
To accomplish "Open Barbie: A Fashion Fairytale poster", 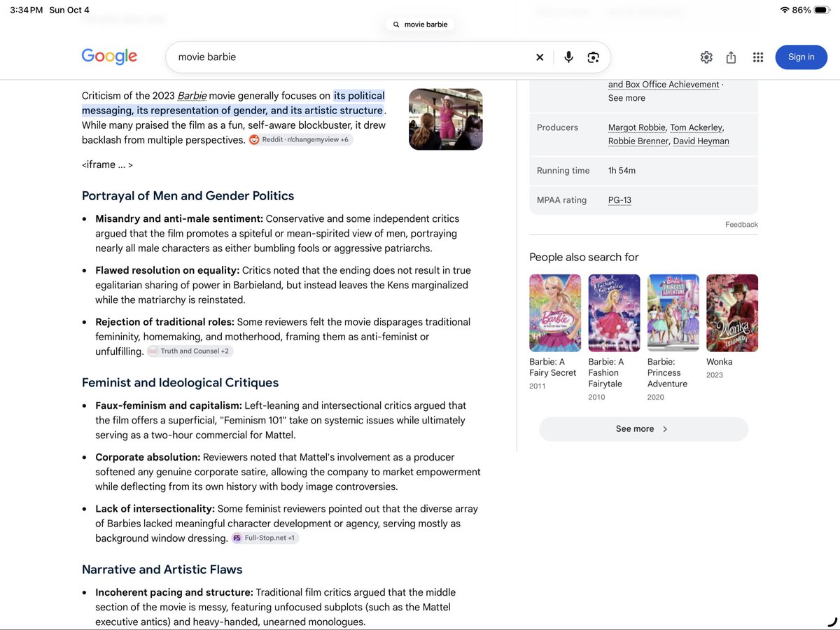I will coord(614,313).
